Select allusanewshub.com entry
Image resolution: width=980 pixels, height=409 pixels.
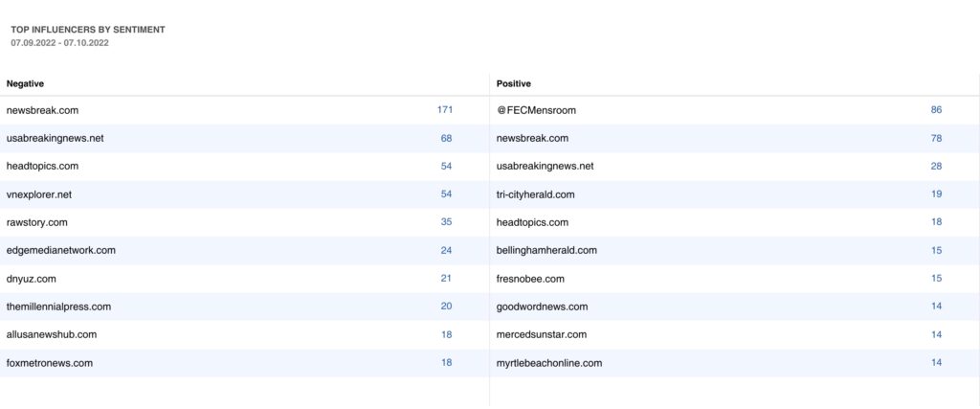(52, 334)
